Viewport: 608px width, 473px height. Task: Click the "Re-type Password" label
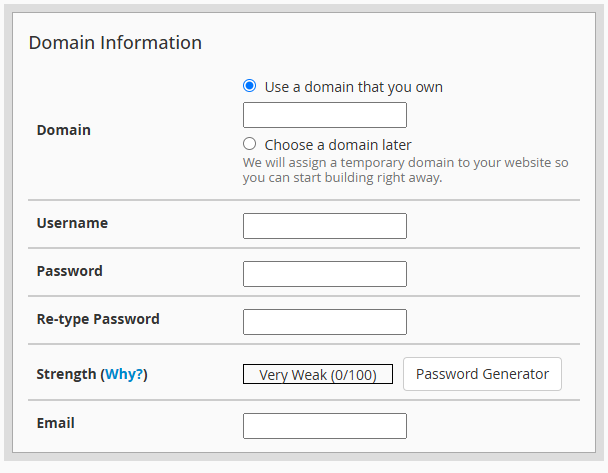pos(98,319)
